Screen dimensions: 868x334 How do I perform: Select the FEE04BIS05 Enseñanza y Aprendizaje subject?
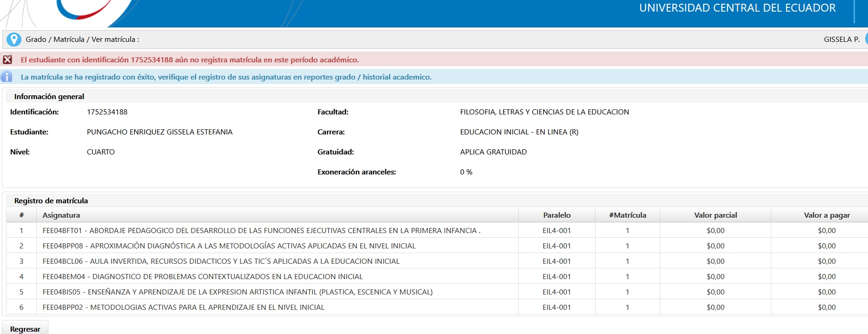(238, 292)
